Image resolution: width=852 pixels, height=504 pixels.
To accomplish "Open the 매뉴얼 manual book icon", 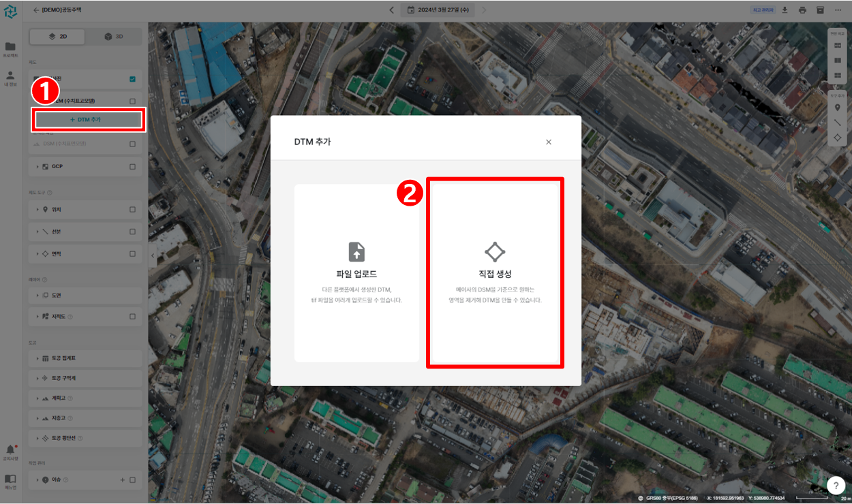I will pos(10,479).
